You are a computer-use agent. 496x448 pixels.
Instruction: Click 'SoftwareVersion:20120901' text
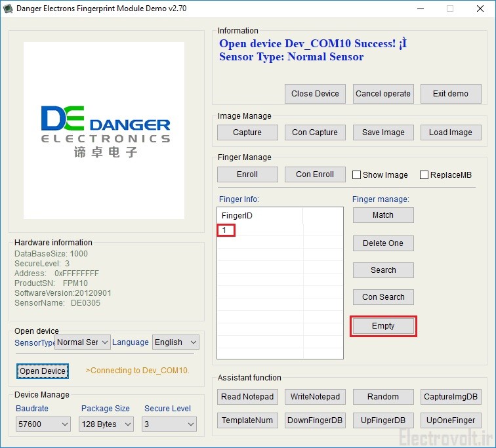coord(62,293)
